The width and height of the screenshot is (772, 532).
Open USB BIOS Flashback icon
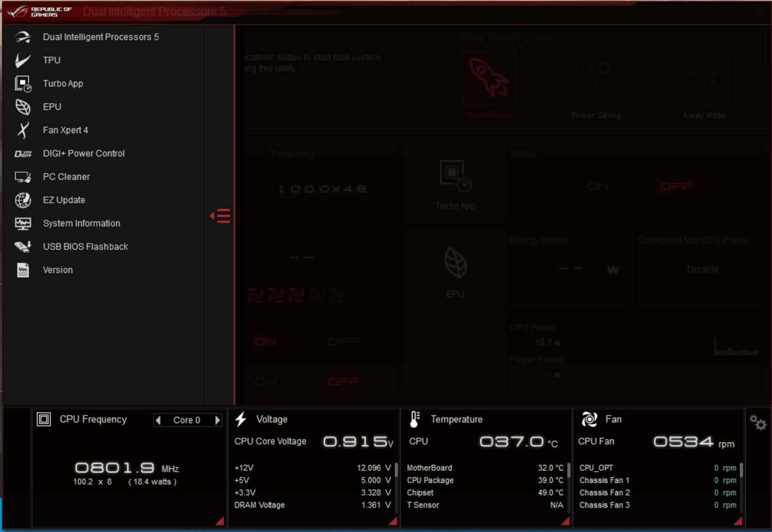pos(22,247)
